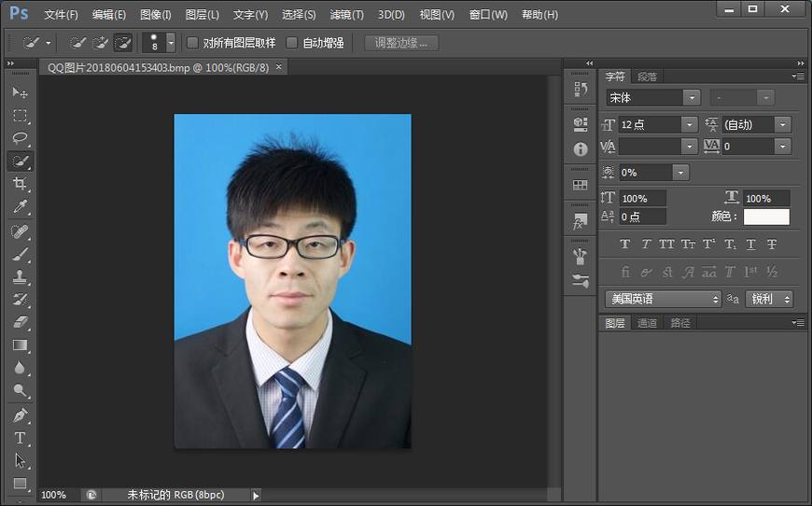Open leading dropdown (自动)

click(x=782, y=125)
